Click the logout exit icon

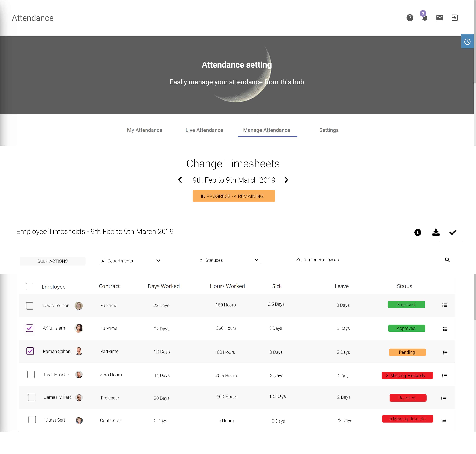(455, 18)
